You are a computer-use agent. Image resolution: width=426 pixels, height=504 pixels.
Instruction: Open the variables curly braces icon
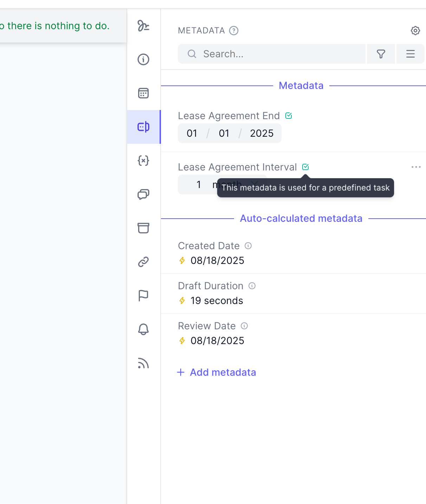coord(143,161)
